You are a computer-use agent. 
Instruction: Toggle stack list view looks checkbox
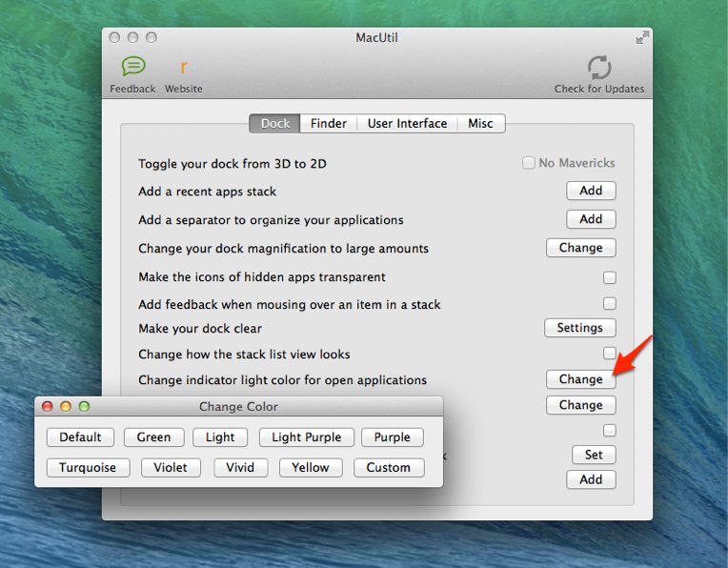pos(610,353)
